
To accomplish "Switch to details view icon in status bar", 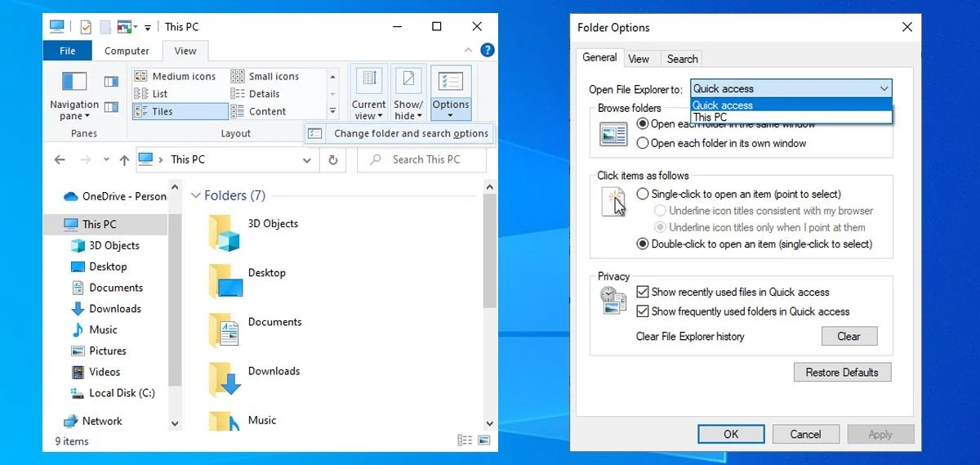I will pos(465,440).
